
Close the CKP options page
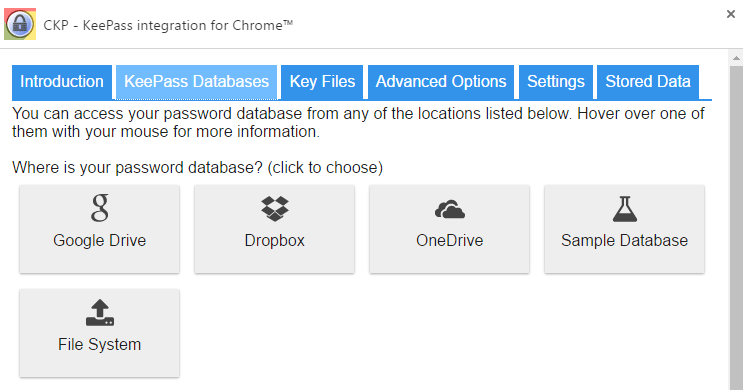[731, 14]
